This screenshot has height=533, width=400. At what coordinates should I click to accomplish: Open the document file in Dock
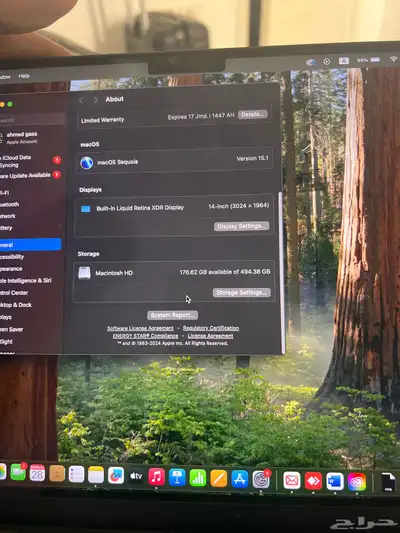coord(388,482)
